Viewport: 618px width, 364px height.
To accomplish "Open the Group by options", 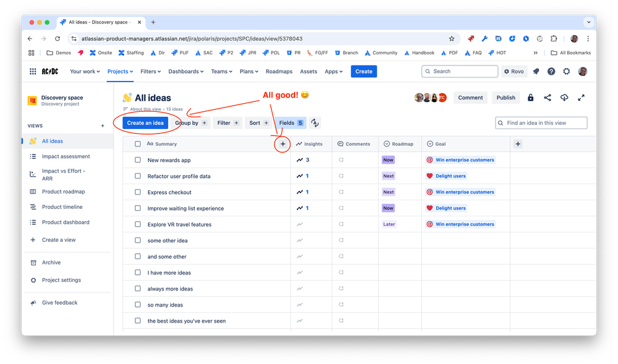I will (x=191, y=123).
